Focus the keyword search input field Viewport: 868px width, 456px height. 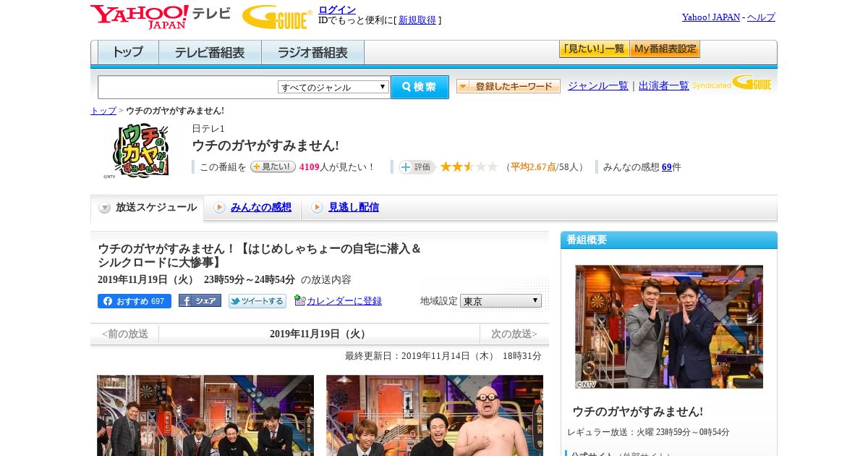tap(188, 87)
